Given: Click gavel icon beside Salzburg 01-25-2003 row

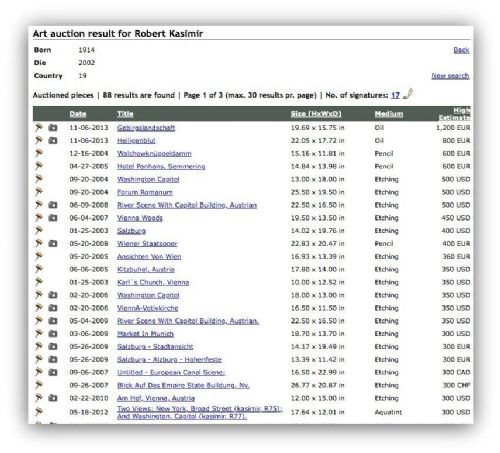Looking at the screenshot, I should (x=39, y=230).
